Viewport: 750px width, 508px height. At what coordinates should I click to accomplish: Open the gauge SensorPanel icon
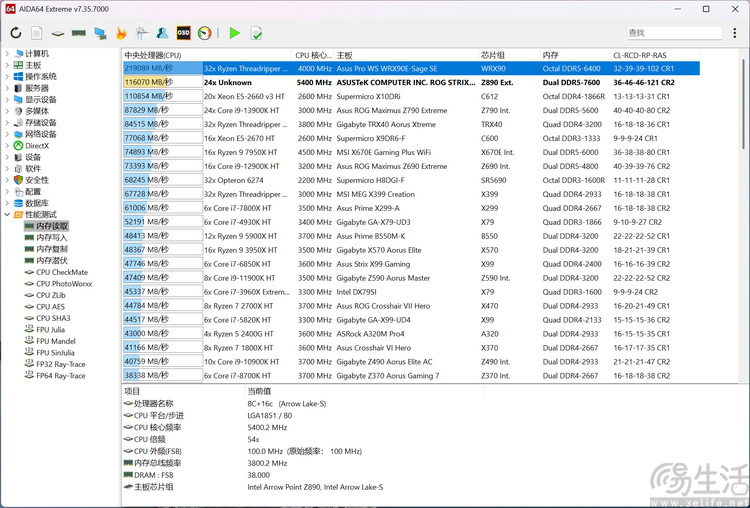pos(204,33)
